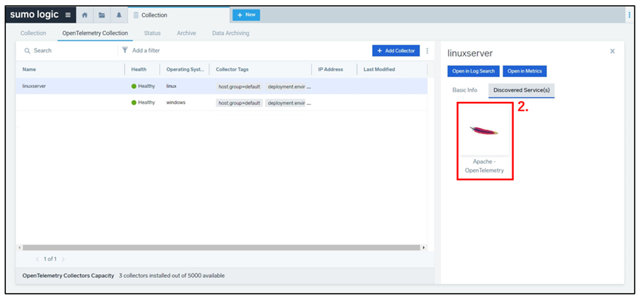Click the Apache - OpenTelemetry label
This screenshot has height=299, width=644.
(484, 166)
